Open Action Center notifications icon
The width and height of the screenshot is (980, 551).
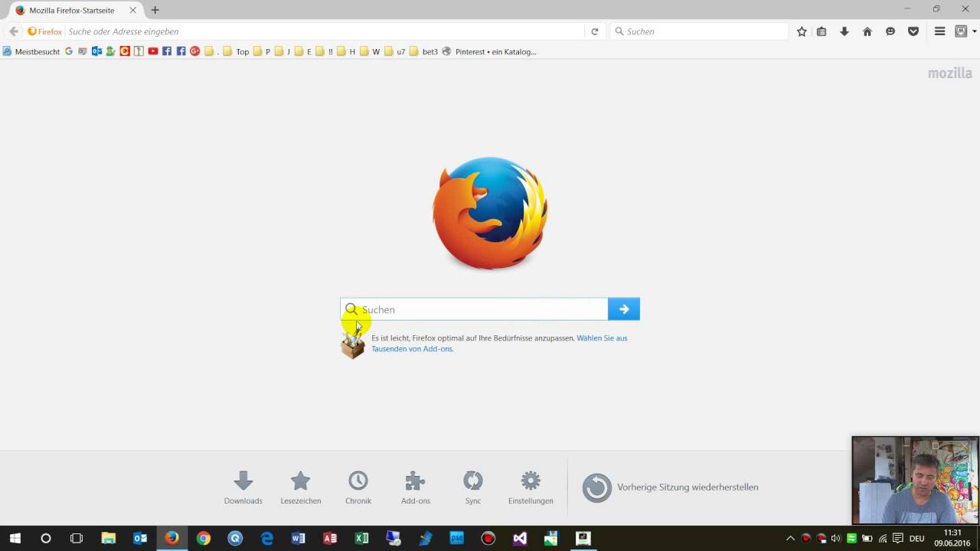[x=898, y=538]
